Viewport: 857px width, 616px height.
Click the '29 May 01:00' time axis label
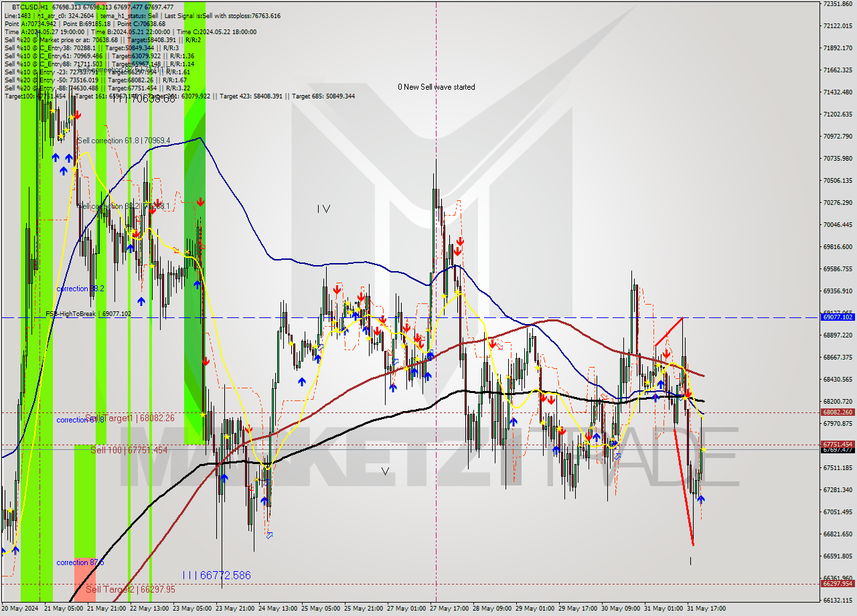[535, 609]
